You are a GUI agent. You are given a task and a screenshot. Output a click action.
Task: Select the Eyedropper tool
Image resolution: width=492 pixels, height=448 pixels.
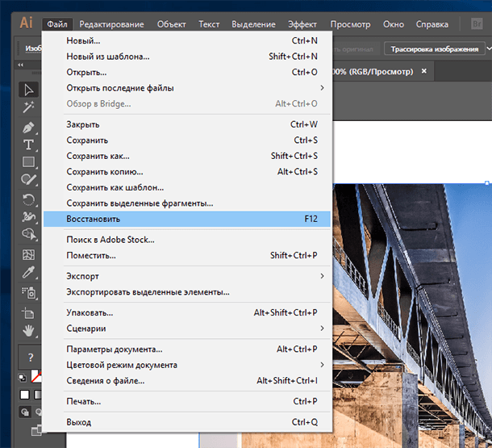point(28,272)
